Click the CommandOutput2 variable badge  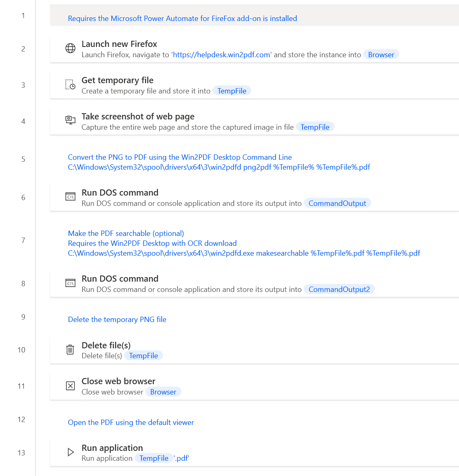tap(340, 289)
